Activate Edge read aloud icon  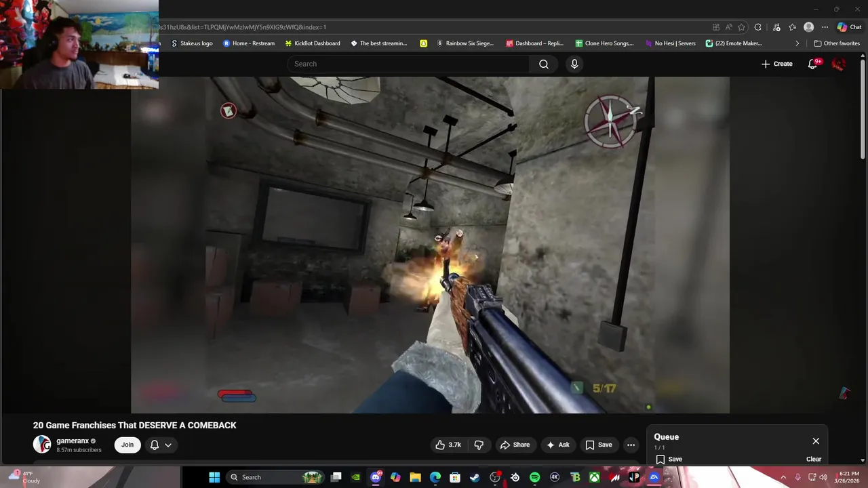point(728,27)
